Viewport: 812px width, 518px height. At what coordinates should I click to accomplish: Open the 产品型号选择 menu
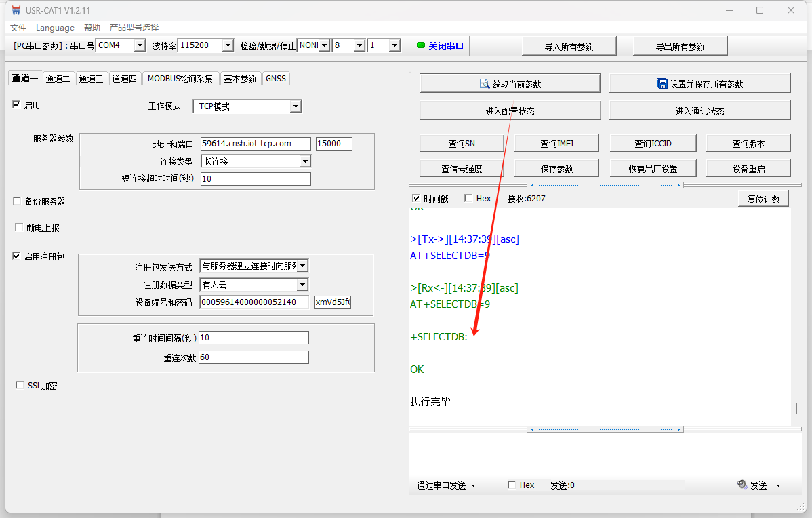(x=134, y=28)
